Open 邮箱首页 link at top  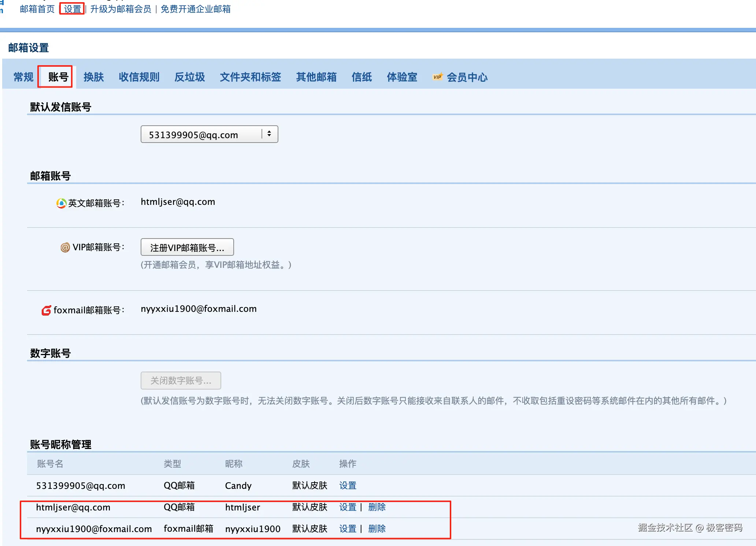(x=37, y=9)
